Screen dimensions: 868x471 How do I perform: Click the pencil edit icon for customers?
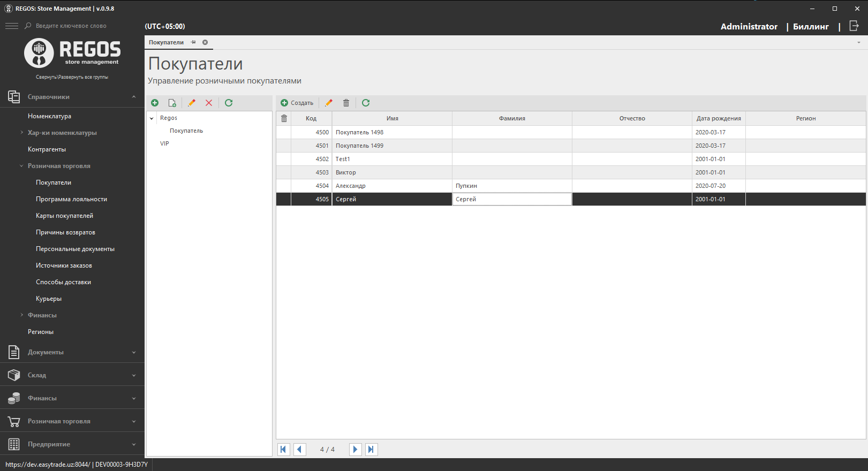tap(329, 103)
